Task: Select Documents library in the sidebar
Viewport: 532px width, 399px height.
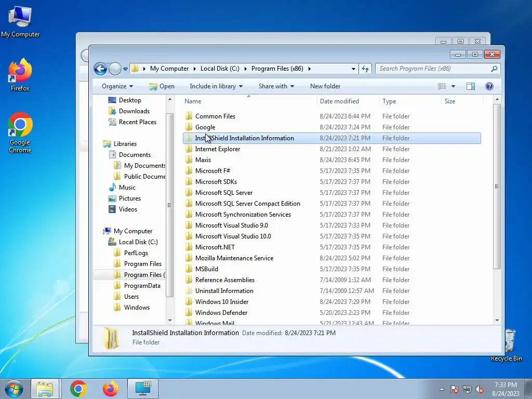Action: pyautogui.click(x=135, y=155)
